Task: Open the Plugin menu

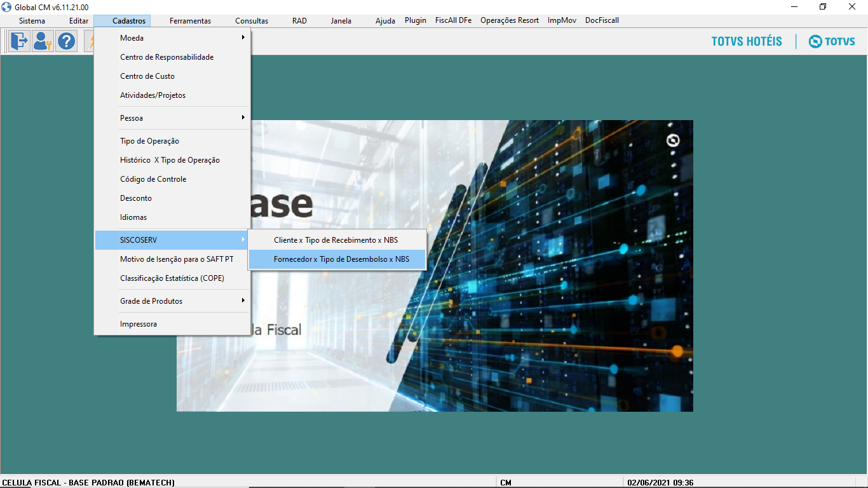Action: click(416, 20)
